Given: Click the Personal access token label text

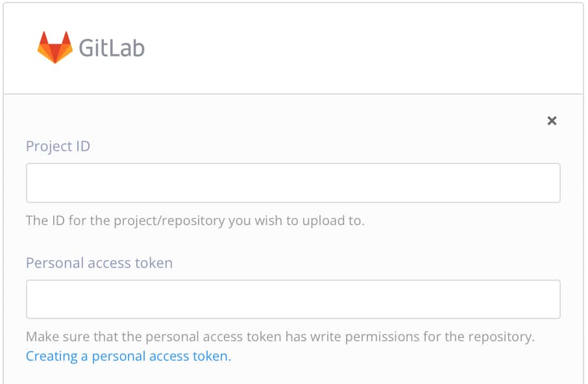Looking at the screenshot, I should (x=99, y=263).
